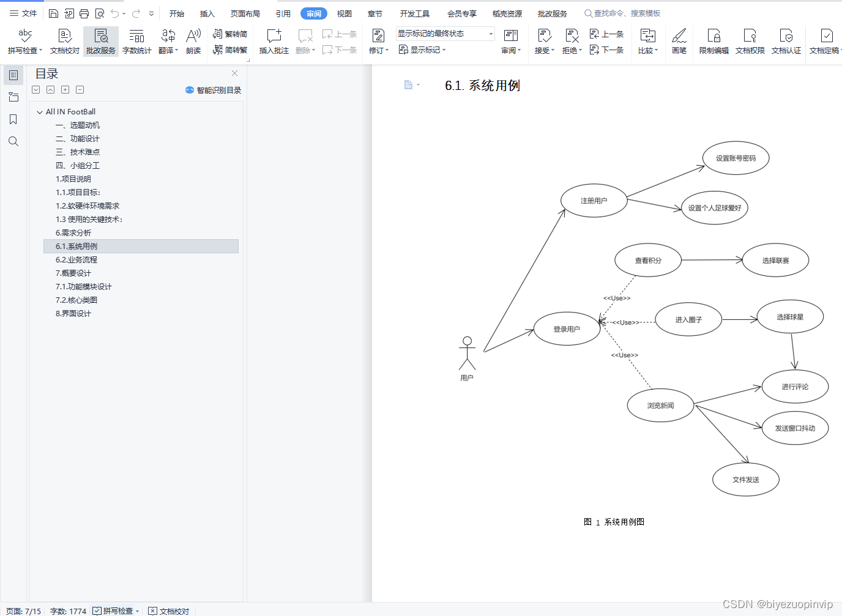Screen dimensions: 842x616
Task: Convert text with 繁转简 simplified conversion
Action: click(230, 34)
